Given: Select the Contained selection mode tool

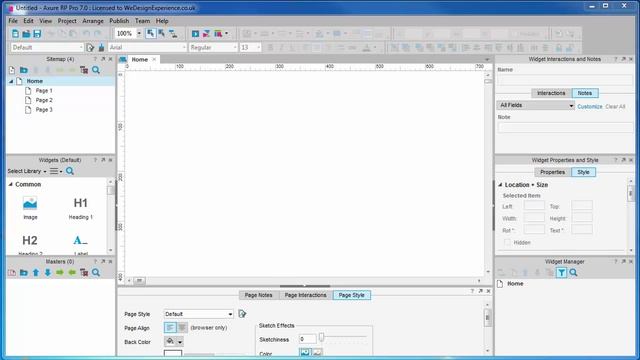Looking at the screenshot, I should [x=162, y=33].
